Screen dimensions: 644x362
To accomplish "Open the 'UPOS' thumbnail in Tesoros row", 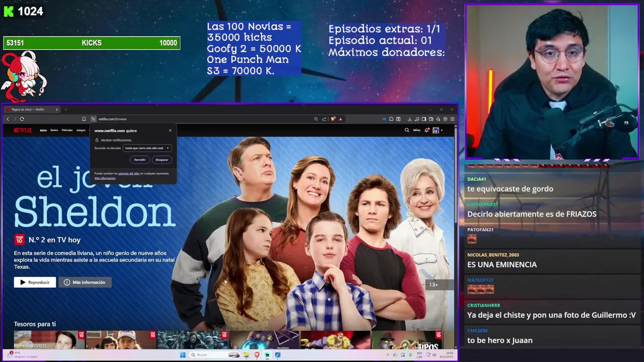I will tap(407, 340).
